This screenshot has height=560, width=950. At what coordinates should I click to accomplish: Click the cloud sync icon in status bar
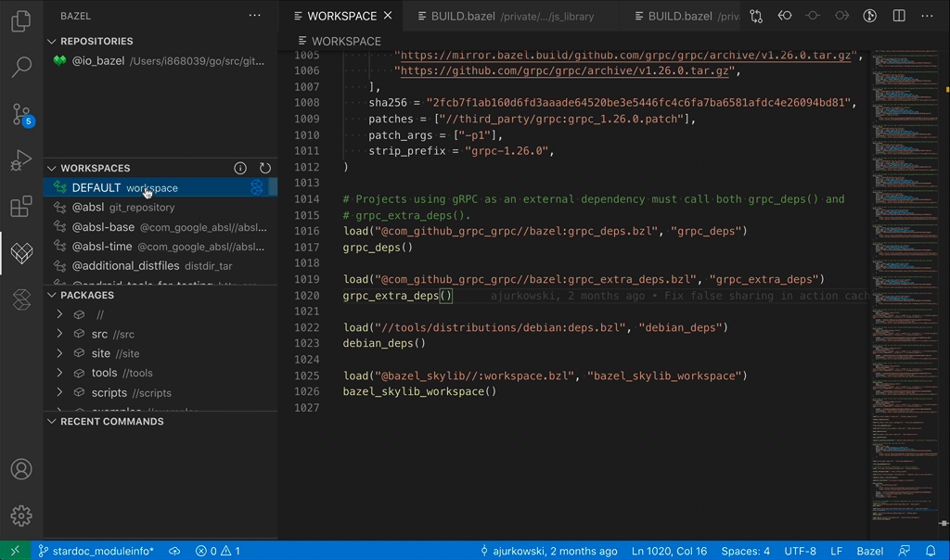pyautogui.click(x=174, y=551)
